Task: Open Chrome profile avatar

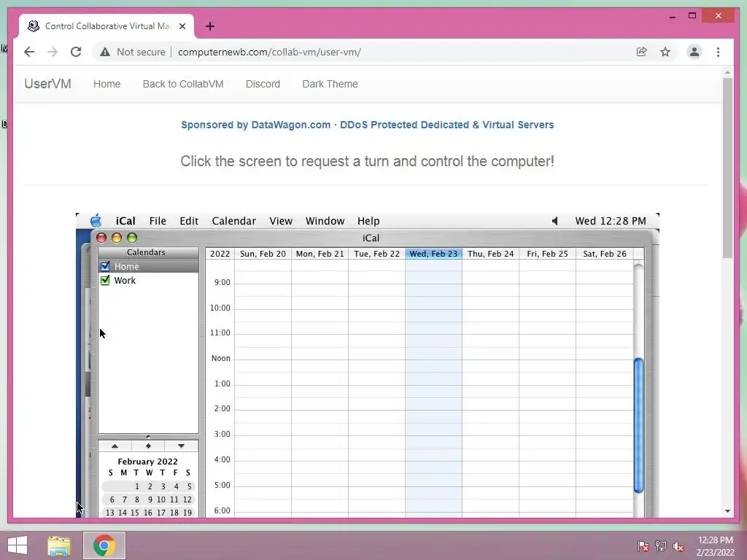Action: [x=694, y=52]
